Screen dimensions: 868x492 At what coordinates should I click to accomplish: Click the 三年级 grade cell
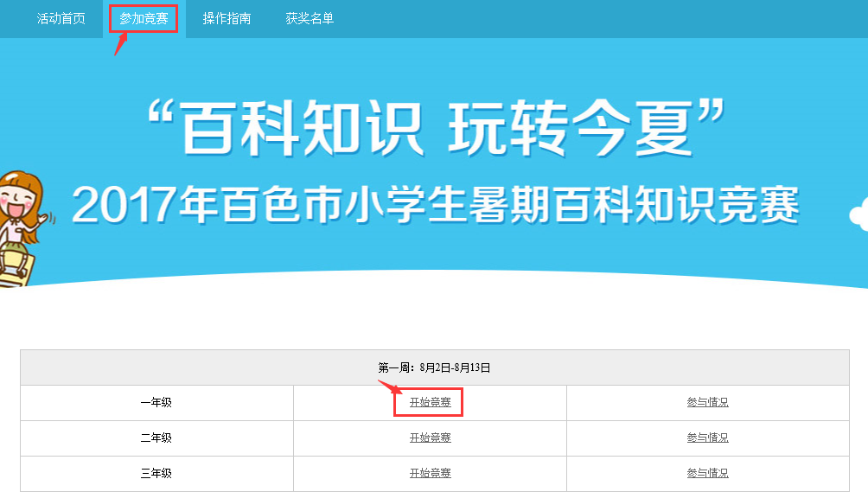tap(156, 473)
